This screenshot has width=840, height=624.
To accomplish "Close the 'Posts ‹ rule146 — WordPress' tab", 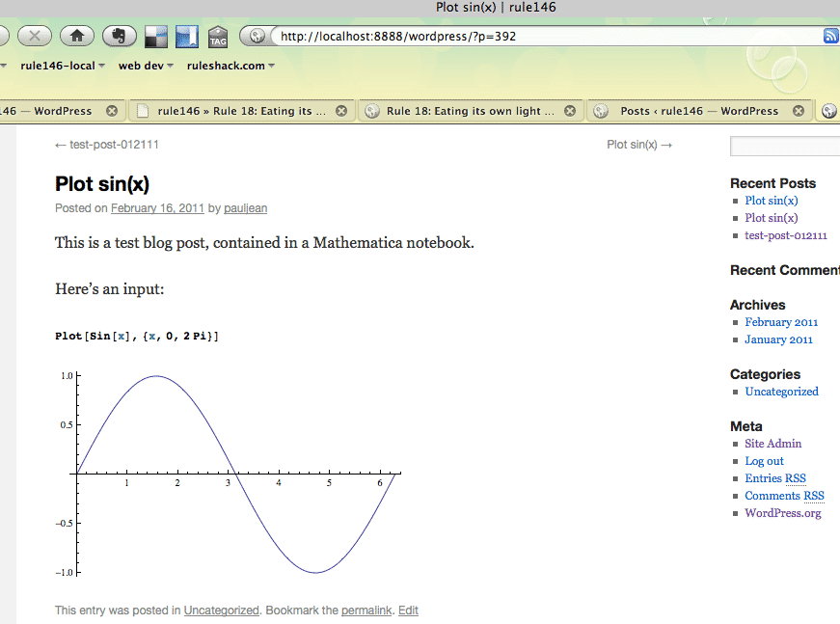I will click(x=799, y=111).
